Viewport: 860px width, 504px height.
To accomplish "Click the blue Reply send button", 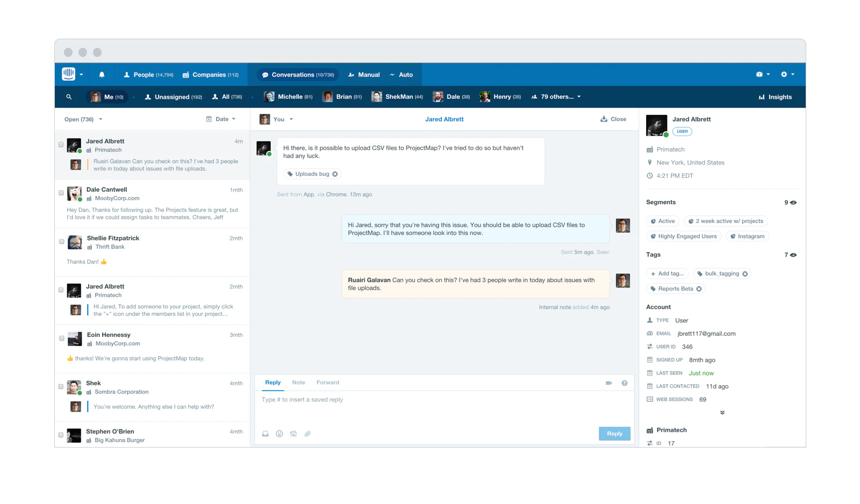I will [614, 434].
